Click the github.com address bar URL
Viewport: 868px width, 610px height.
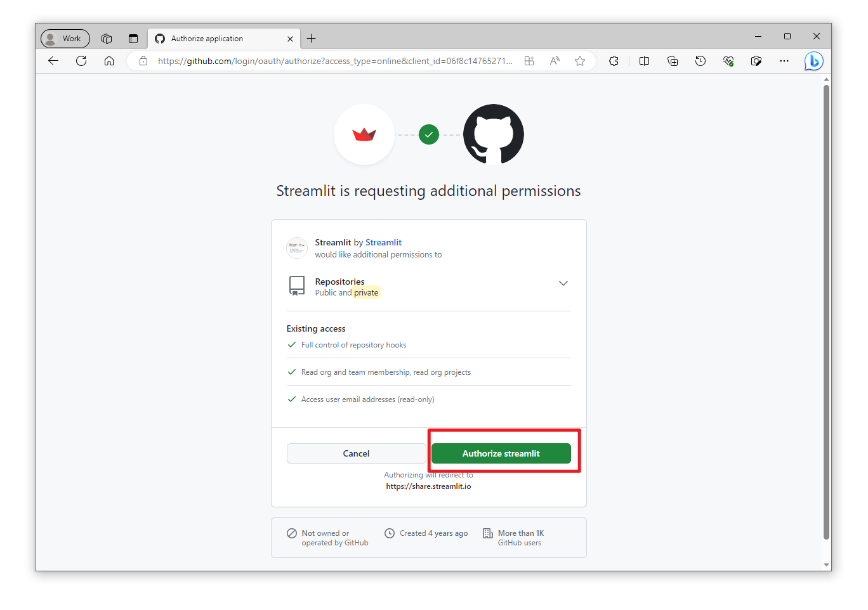coord(335,61)
